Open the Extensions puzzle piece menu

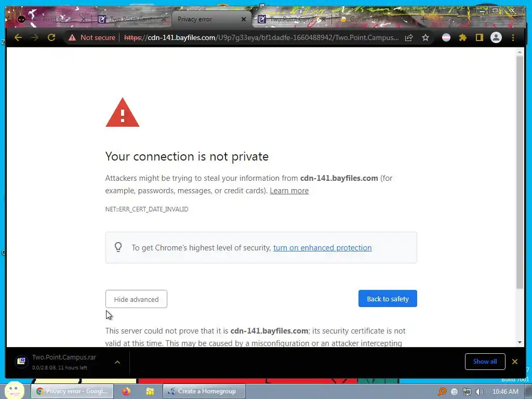[463, 37]
